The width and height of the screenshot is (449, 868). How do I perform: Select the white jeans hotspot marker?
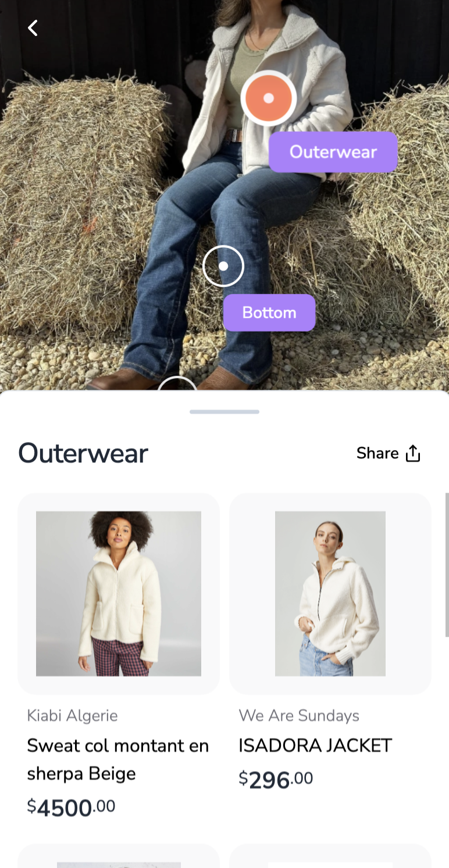(x=223, y=266)
